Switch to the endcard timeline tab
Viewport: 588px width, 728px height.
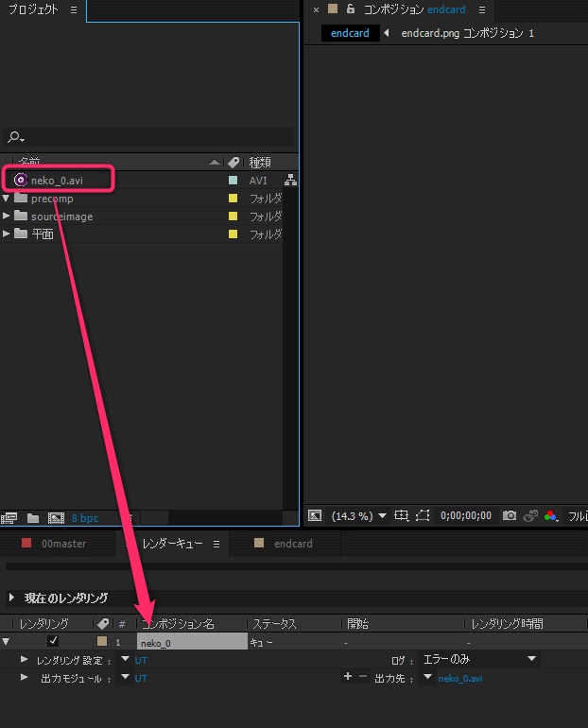coord(292,544)
